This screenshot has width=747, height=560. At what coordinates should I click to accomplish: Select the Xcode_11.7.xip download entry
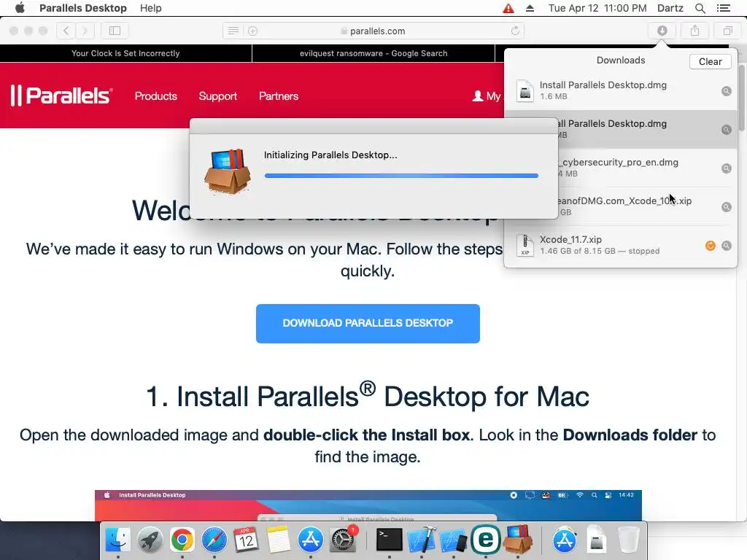point(620,245)
